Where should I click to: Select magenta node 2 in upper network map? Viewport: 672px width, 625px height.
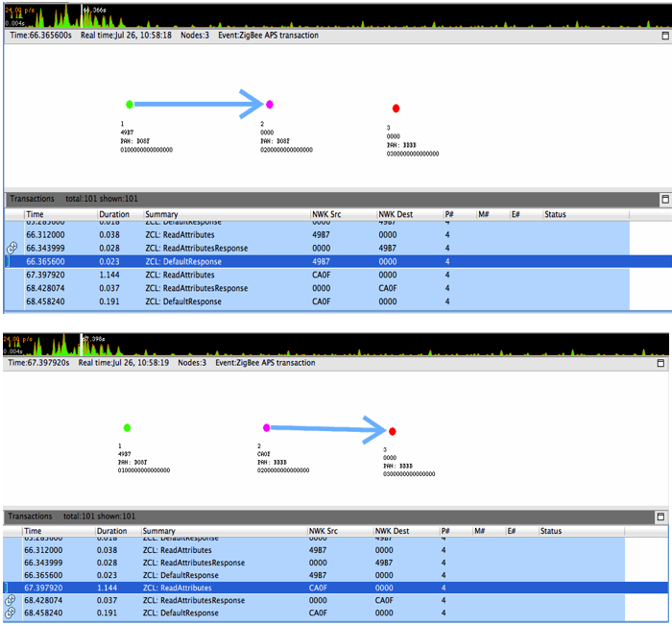[x=270, y=104]
